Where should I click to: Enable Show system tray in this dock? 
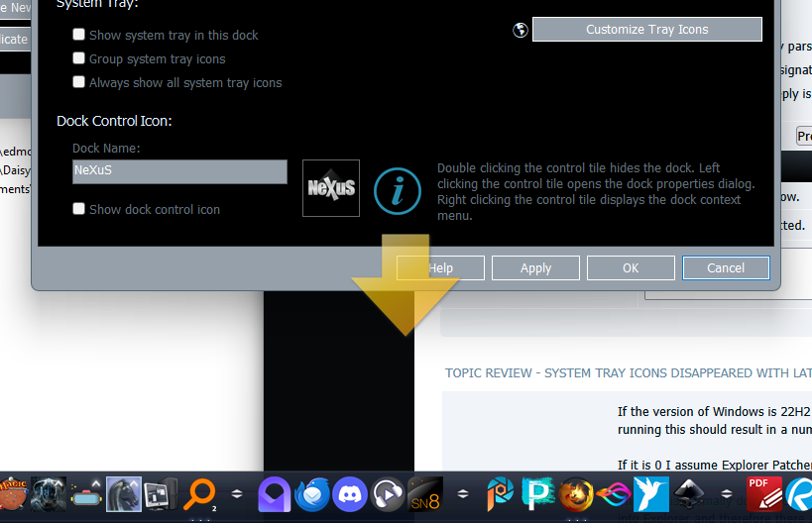pos(79,35)
